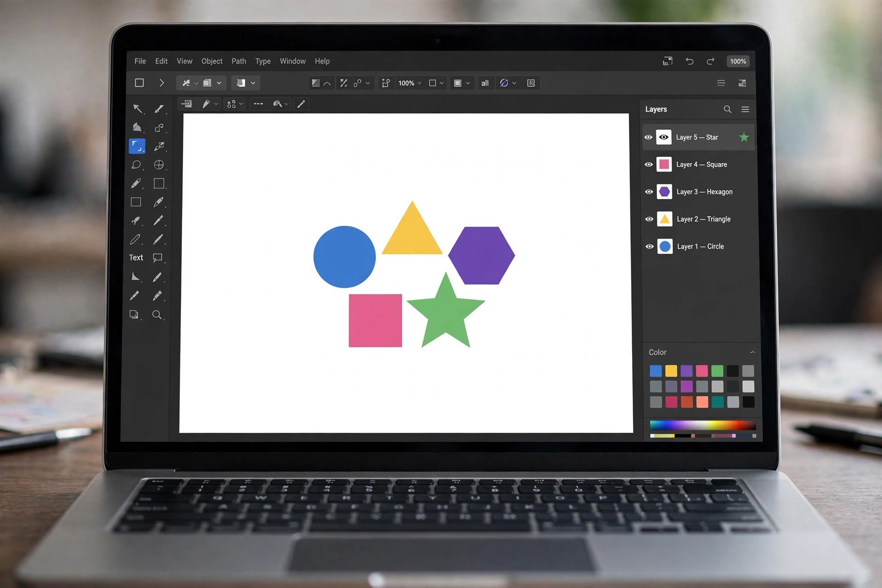Hide Layer 5 — Star with eye icon
This screenshot has height=588, width=882.
pyautogui.click(x=648, y=137)
